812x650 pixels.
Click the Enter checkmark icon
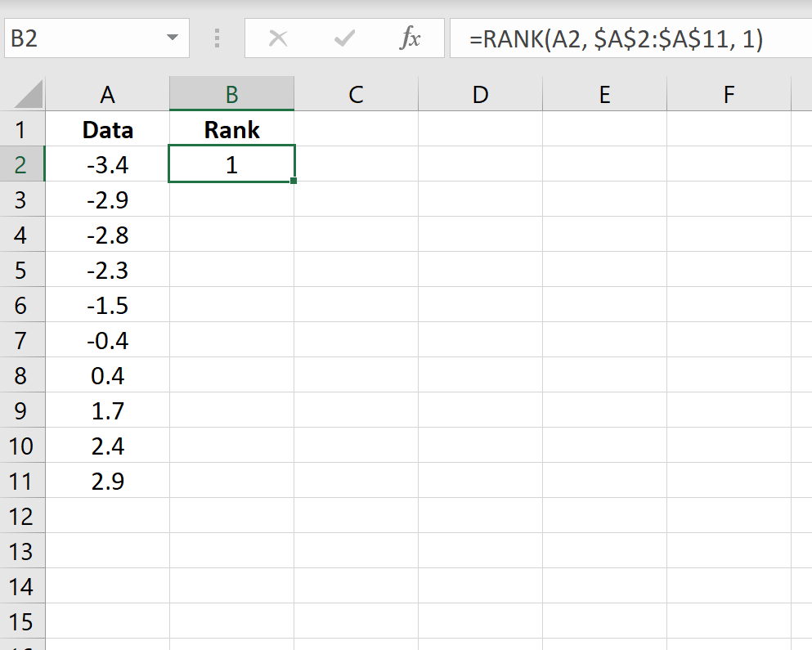pyautogui.click(x=344, y=38)
